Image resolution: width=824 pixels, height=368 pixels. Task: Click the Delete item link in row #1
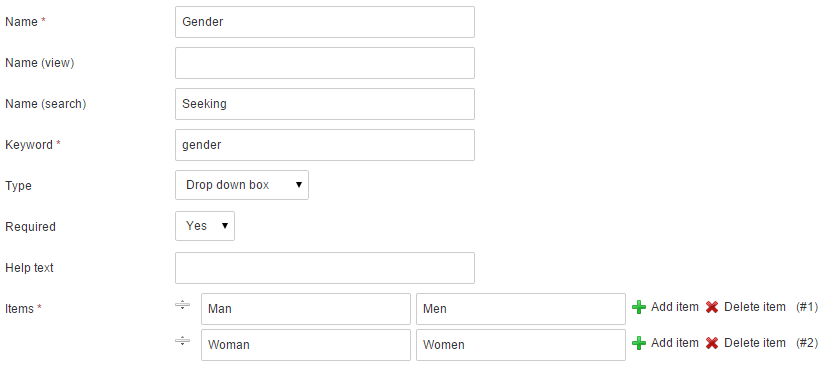point(755,307)
